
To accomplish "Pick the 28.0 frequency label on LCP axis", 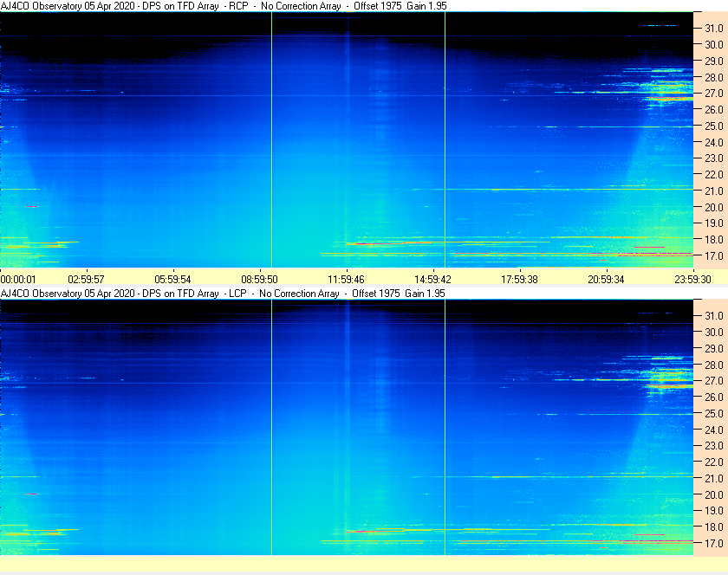I will point(714,365).
